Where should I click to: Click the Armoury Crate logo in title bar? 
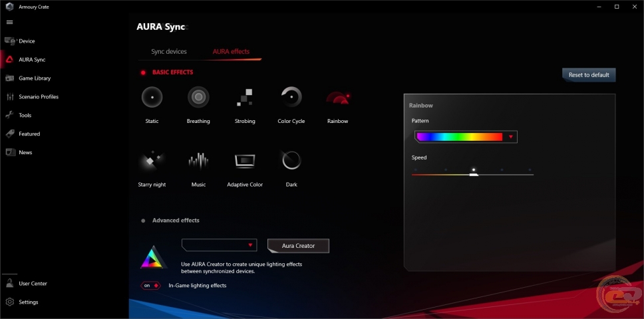click(9, 7)
